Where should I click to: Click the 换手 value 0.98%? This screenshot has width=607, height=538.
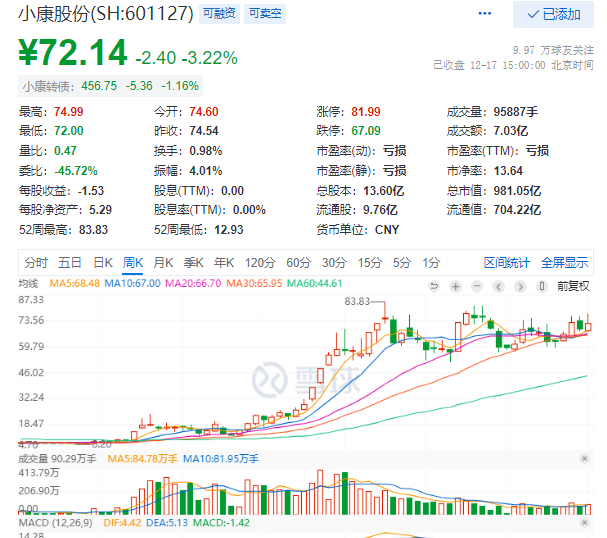point(206,151)
